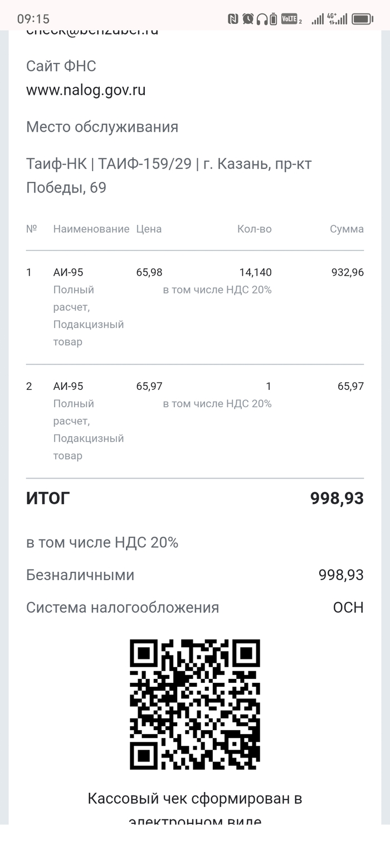
Task: Tap the 4G+ signal strength icon
Action: (x=337, y=19)
